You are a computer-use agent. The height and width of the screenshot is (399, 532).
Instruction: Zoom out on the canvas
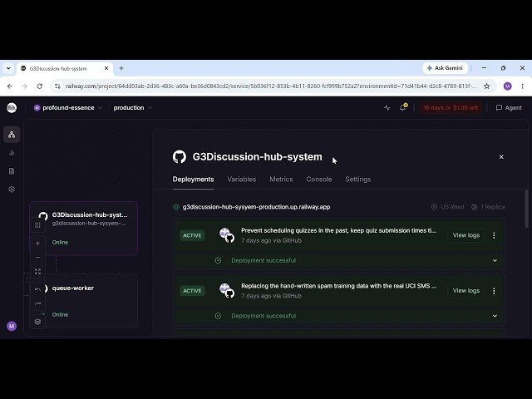click(x=37, y=257)
